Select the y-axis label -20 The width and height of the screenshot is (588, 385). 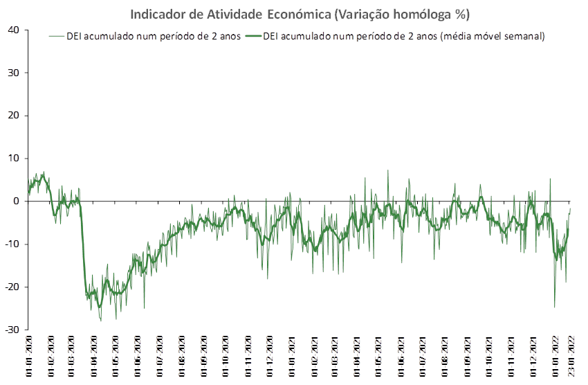(x=12, y=287)
